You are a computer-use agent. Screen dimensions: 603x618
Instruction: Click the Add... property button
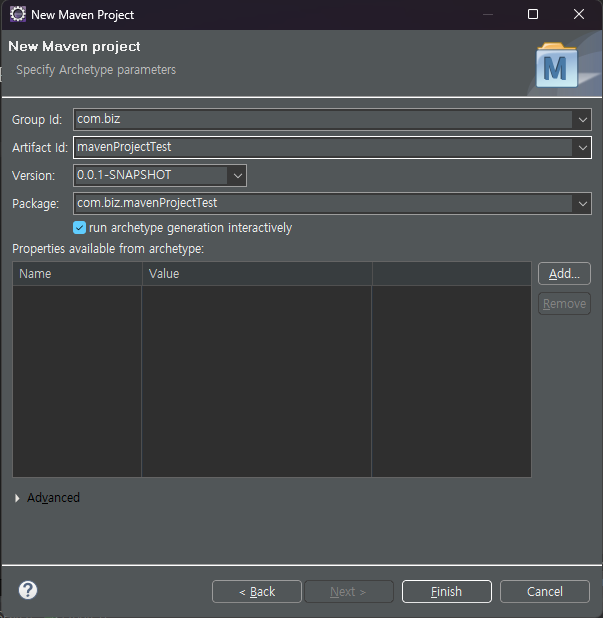tap(564, 274)
